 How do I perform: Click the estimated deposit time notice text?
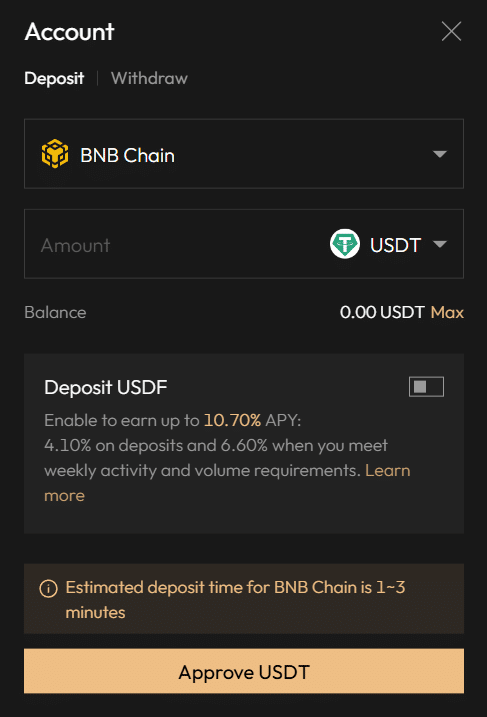click(x=235, y=599)
